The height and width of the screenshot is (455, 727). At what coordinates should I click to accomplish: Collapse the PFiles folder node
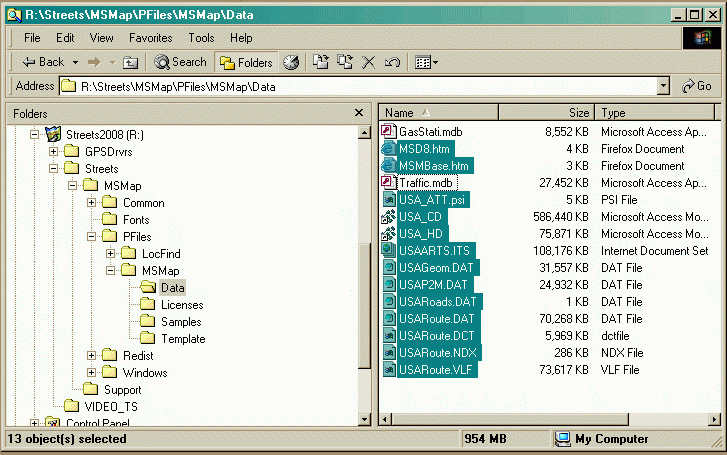click(x=91, y=237)
